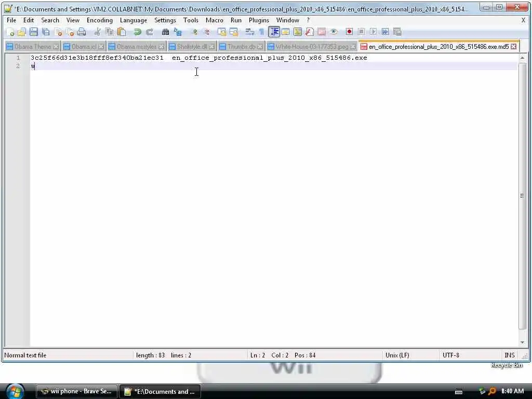Open the document map icon
The image size is (532, 399).
[298, 32]
